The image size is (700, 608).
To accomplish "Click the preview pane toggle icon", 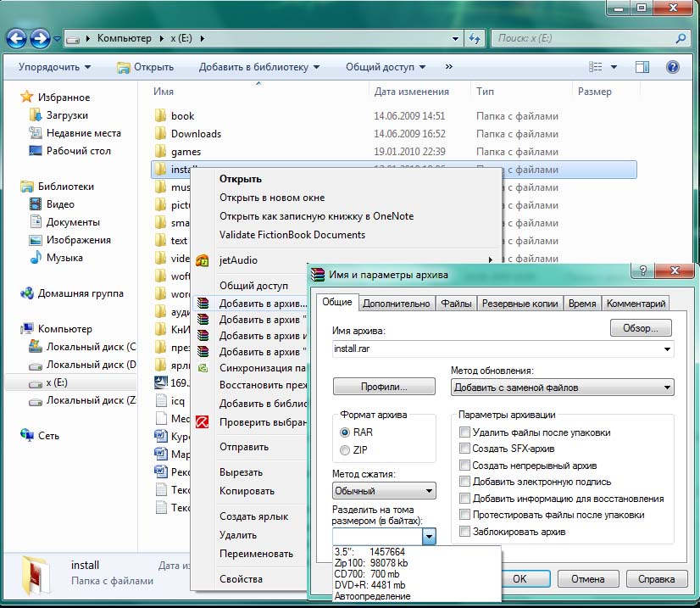I will click(642, 67).
